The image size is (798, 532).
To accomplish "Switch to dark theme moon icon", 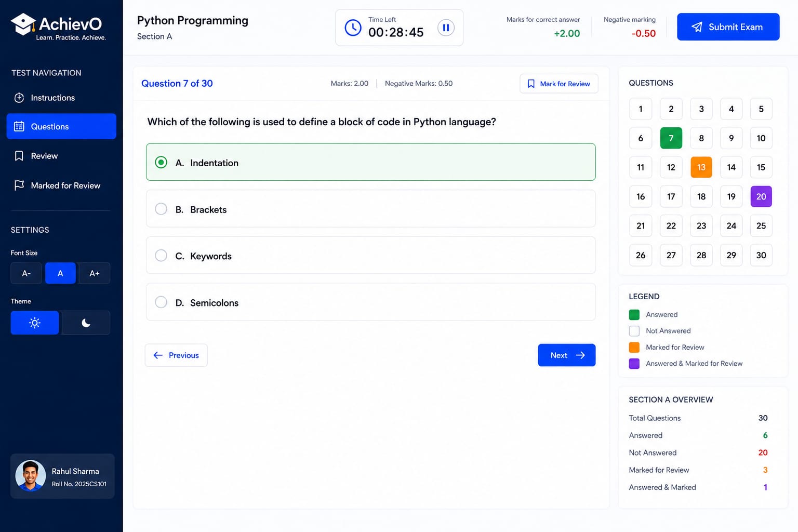I will coord(86,323).
